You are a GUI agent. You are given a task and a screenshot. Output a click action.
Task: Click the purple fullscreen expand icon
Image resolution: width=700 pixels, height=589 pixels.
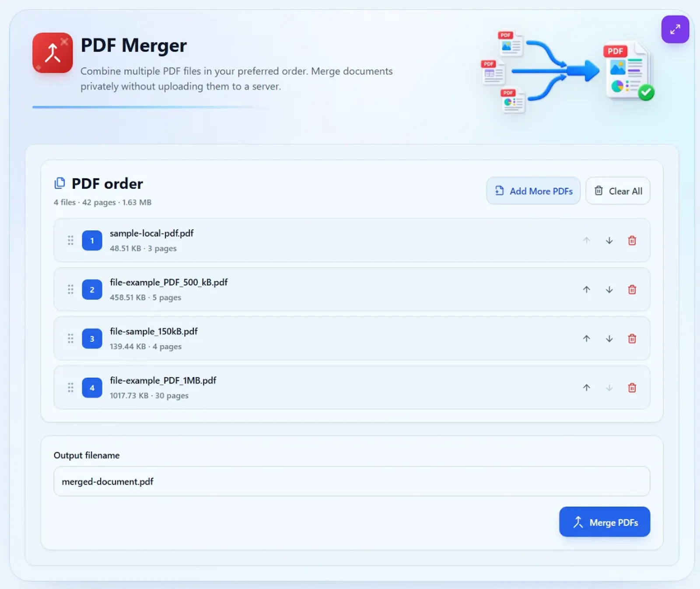click(675, 29)
